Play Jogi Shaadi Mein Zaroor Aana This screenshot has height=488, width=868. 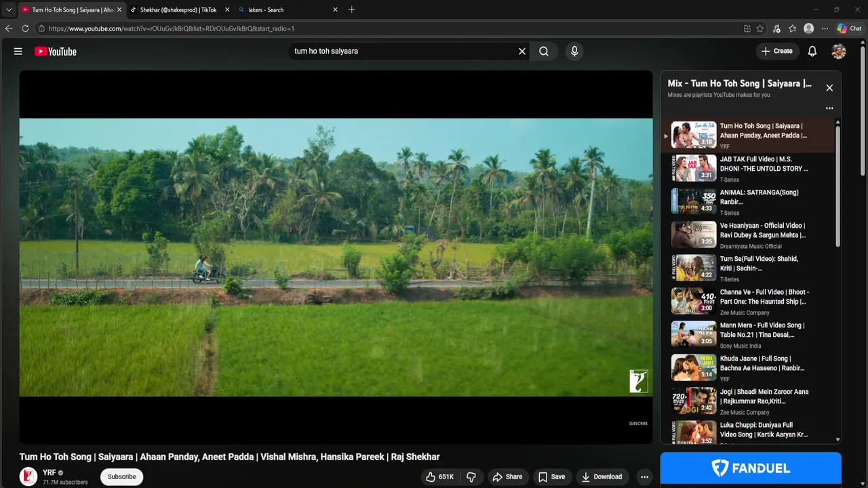point(749,401)
